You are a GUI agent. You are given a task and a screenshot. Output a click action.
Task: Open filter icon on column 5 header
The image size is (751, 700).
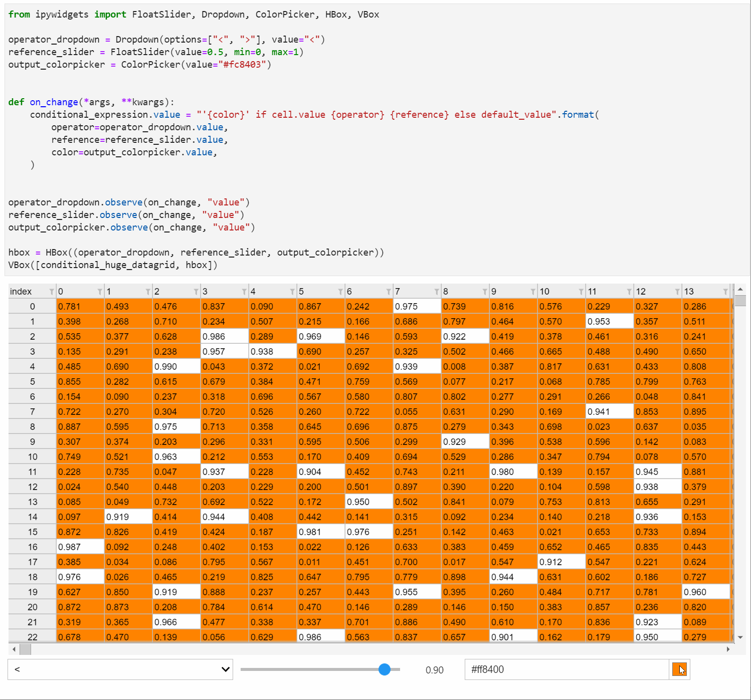point(340,292)
